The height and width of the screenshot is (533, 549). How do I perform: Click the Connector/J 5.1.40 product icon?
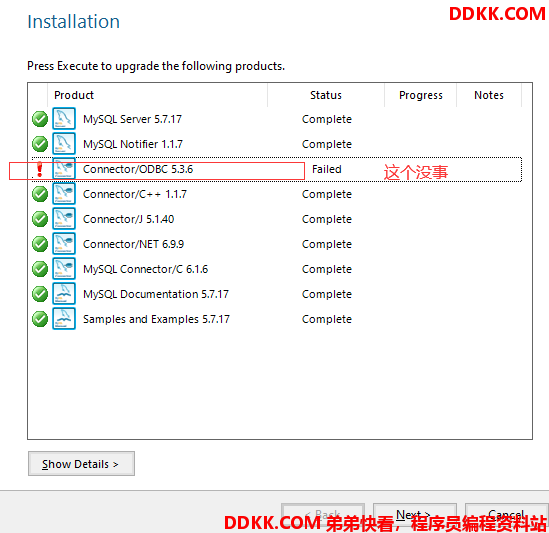[64, 219]
